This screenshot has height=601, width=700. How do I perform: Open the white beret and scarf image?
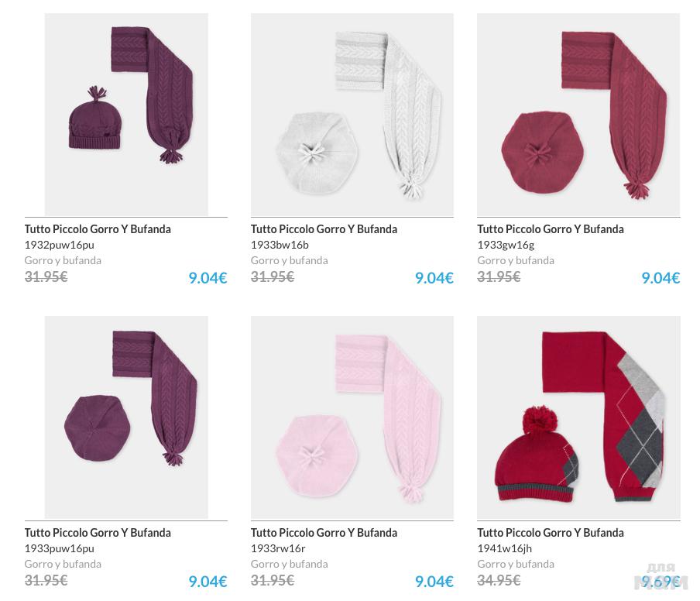click(x=352, y=115)
